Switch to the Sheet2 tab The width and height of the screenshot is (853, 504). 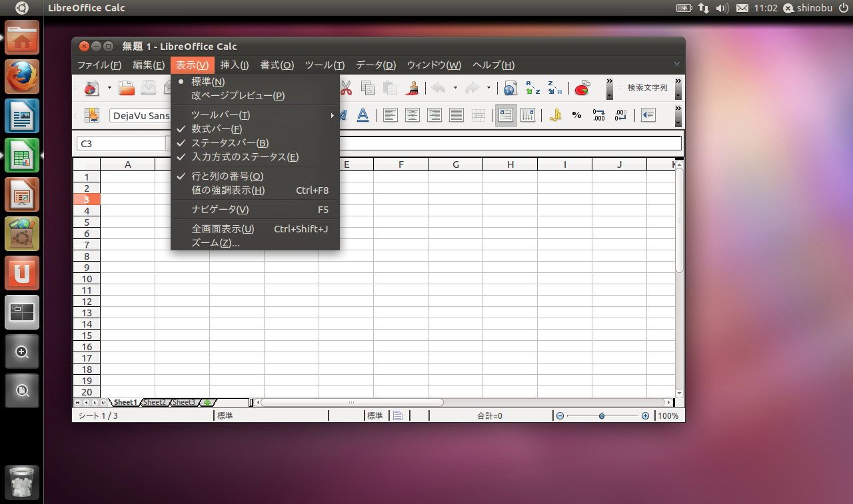[155, 402]
